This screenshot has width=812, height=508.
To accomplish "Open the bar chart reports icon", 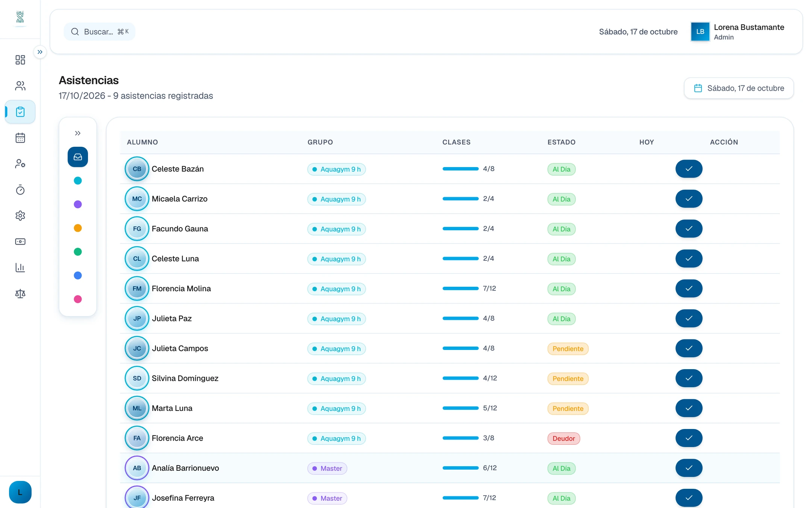I will [x=20, y=268].
